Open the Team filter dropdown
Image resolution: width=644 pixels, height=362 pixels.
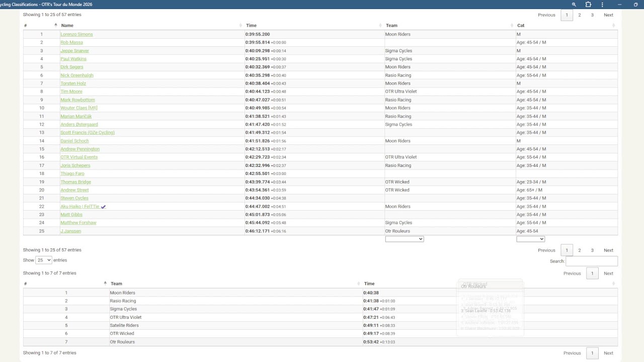[405, 239]
